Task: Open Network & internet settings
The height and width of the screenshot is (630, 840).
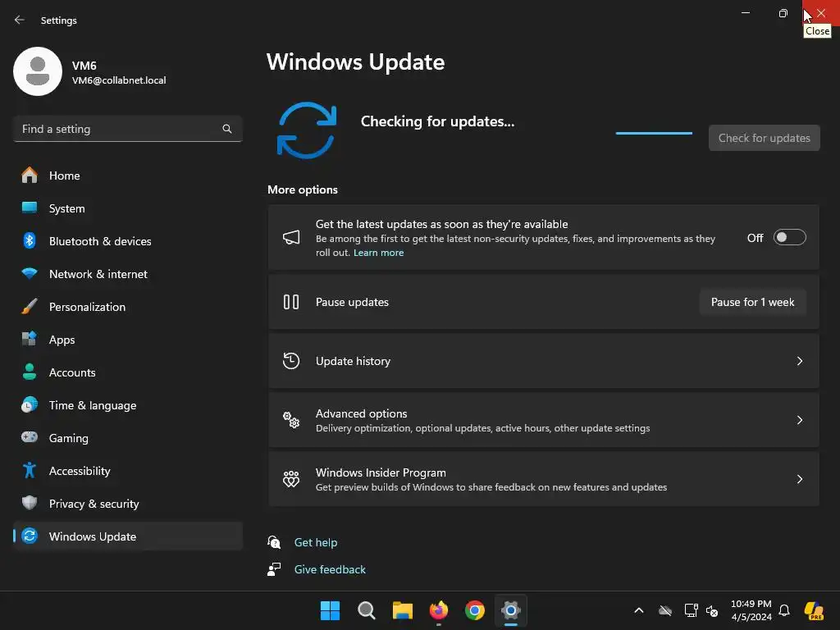Action: click(x=127, y=274)
